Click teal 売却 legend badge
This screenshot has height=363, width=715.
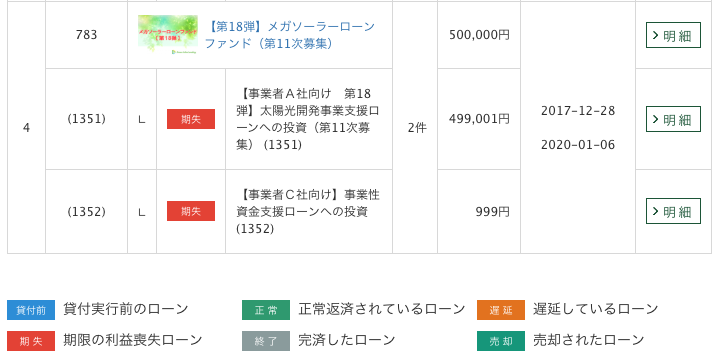tap(501, 341)
